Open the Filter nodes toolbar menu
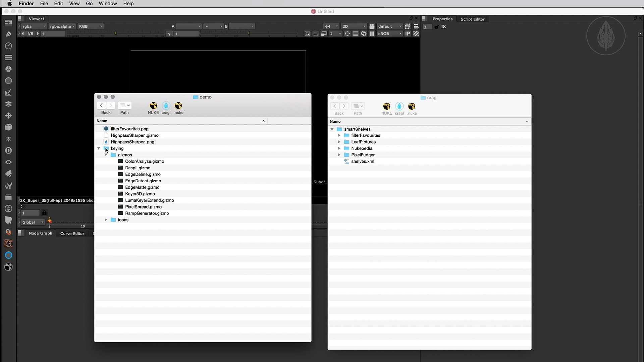 (8, 81)
